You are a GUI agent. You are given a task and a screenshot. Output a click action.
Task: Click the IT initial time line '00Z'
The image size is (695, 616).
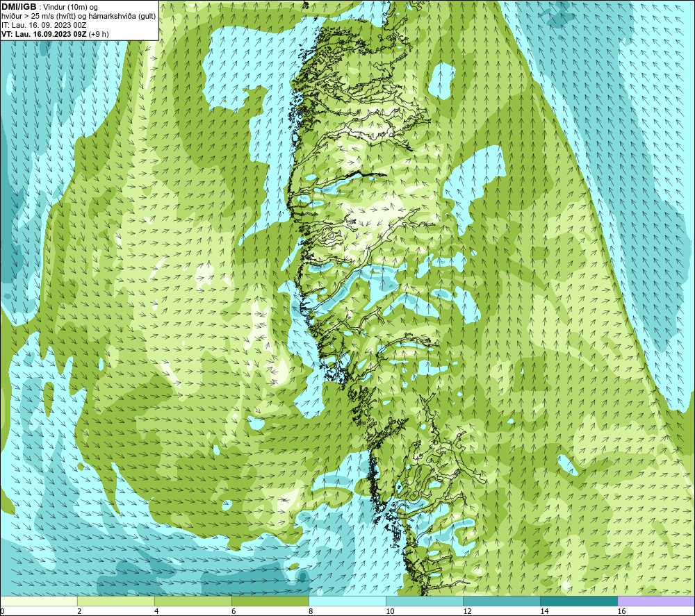click(44, 25)
